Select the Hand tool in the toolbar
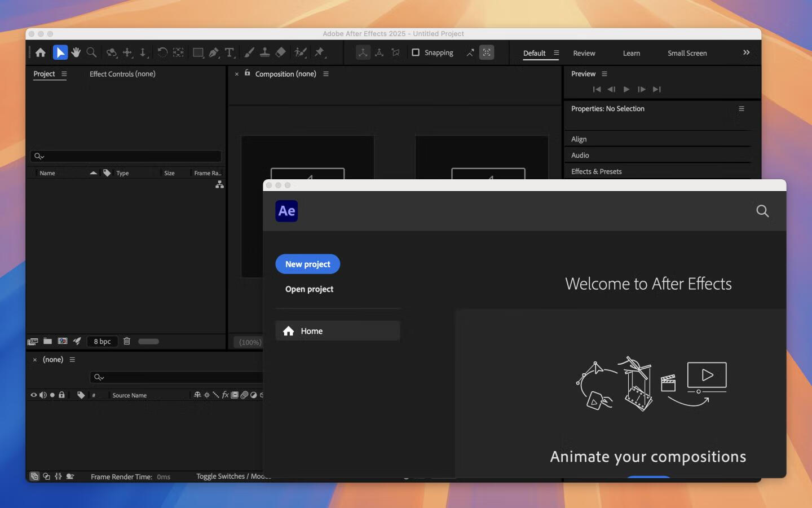This screenshot has height=508, width=812. [76, 52]
